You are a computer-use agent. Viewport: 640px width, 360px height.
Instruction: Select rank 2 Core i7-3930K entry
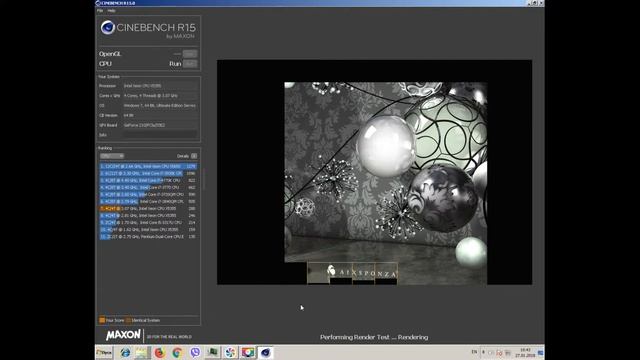click(x=148, y=173)
